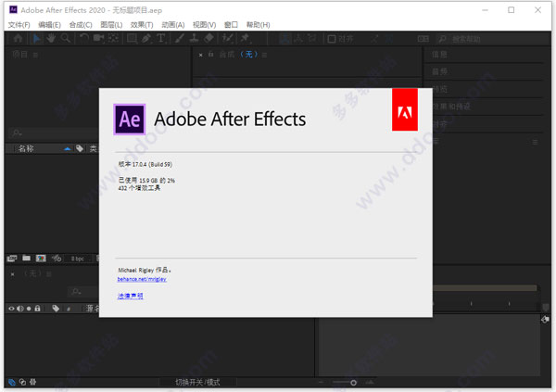Open the 编辑(E) menu
Viewport: 556px width, 392px height.
click(x=50, y=25)
